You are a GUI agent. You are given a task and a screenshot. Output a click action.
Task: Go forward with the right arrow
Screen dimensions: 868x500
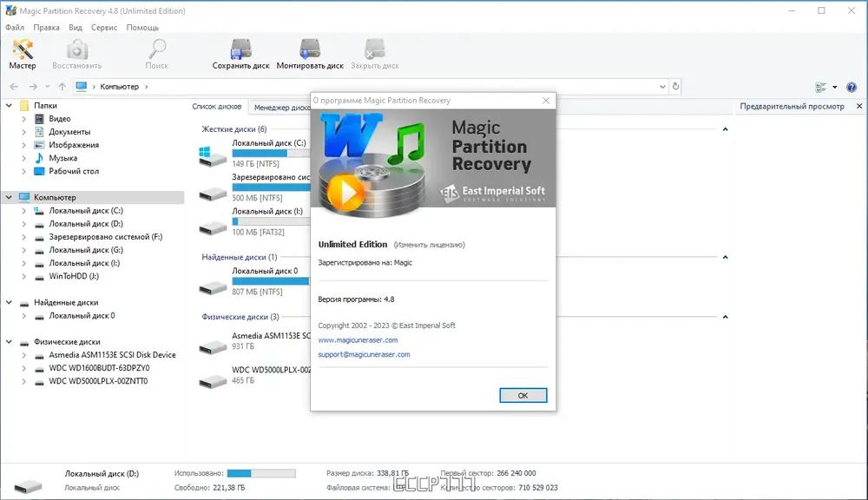33,87
